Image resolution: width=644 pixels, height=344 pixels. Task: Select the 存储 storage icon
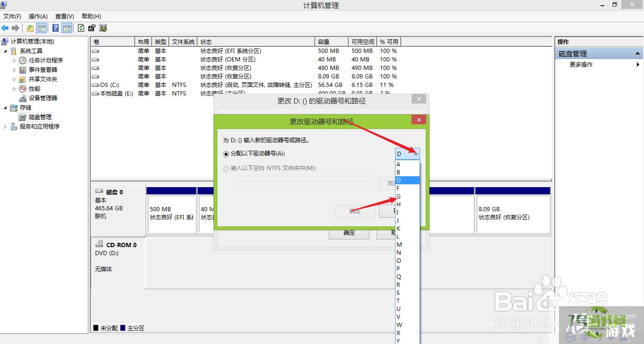14,108
